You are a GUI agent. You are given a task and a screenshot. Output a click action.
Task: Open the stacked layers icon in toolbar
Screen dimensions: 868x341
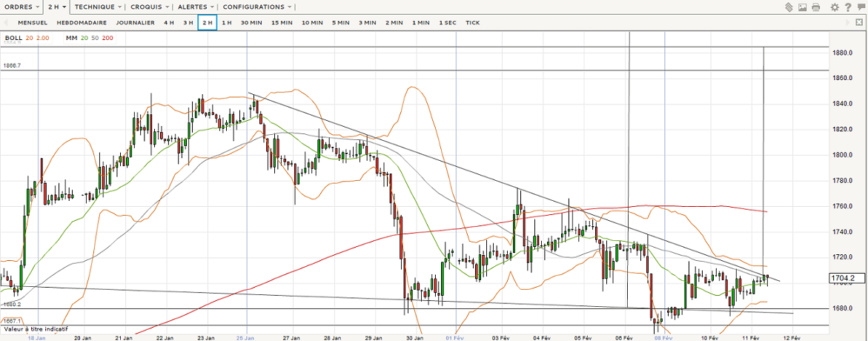[x=790, y=7]
